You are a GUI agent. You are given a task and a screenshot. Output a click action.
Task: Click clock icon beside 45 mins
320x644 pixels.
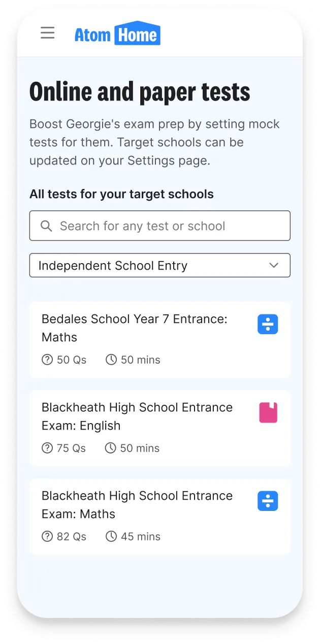111,536
